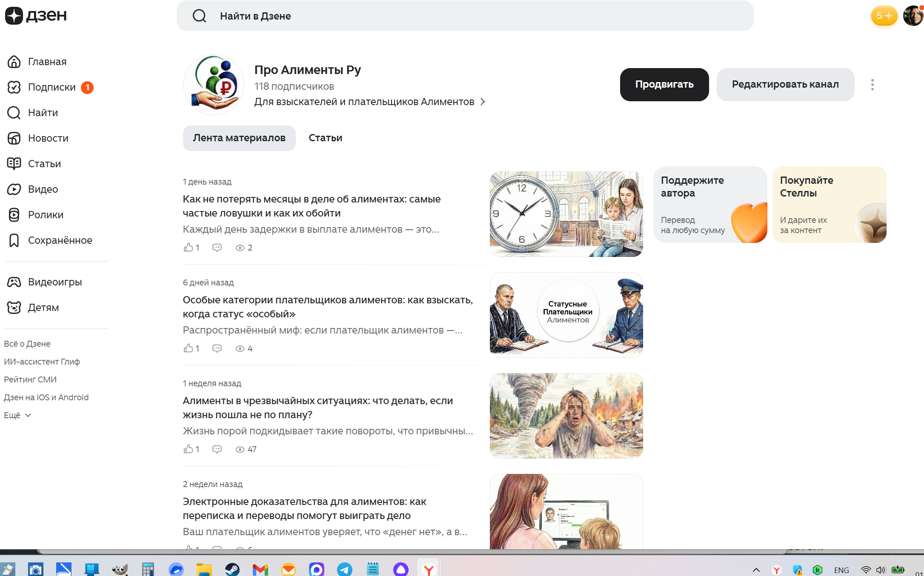Screen dimensions: 924x576
Task: Open Рейтинг СМИ link
Action: (x=30, y=379)
